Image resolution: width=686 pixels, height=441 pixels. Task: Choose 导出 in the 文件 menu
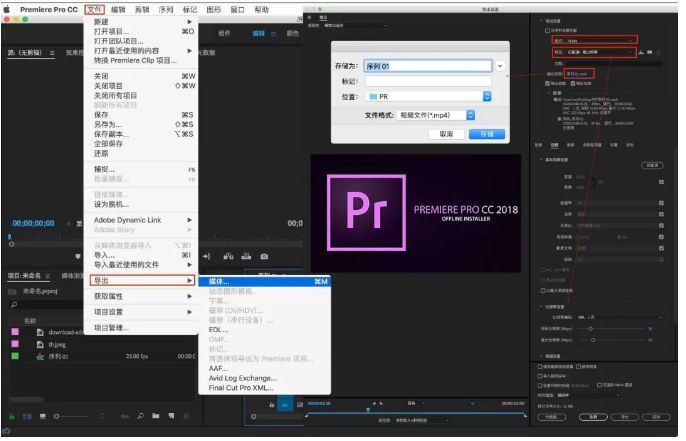(143, 281)
